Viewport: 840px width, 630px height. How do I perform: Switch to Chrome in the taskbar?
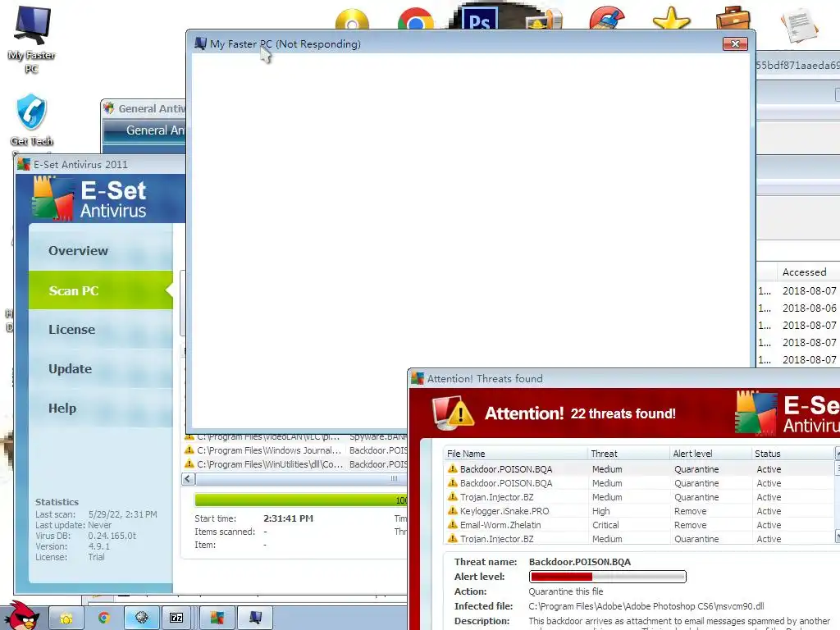click(103, 619)
